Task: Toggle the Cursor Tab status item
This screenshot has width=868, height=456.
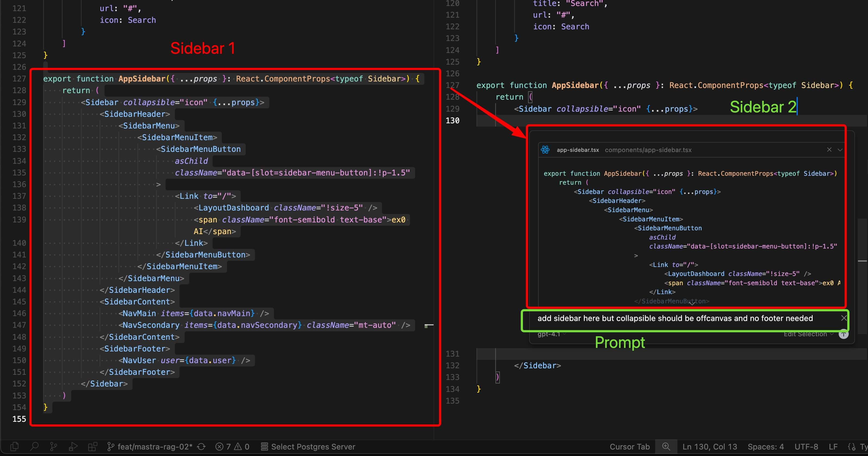Action: click(x=629, y=446)
